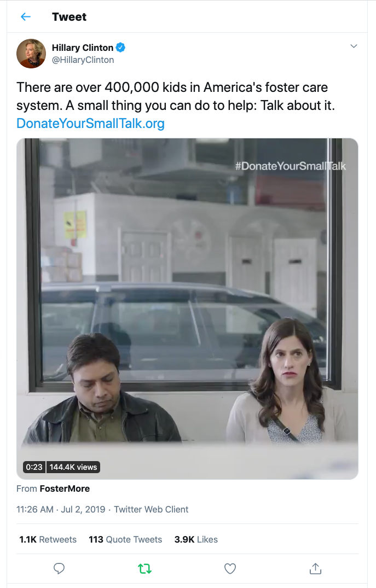Screen dimensions: 376x588
Task: Click the 0:23 video duration badge
Action: pos(34,467)
